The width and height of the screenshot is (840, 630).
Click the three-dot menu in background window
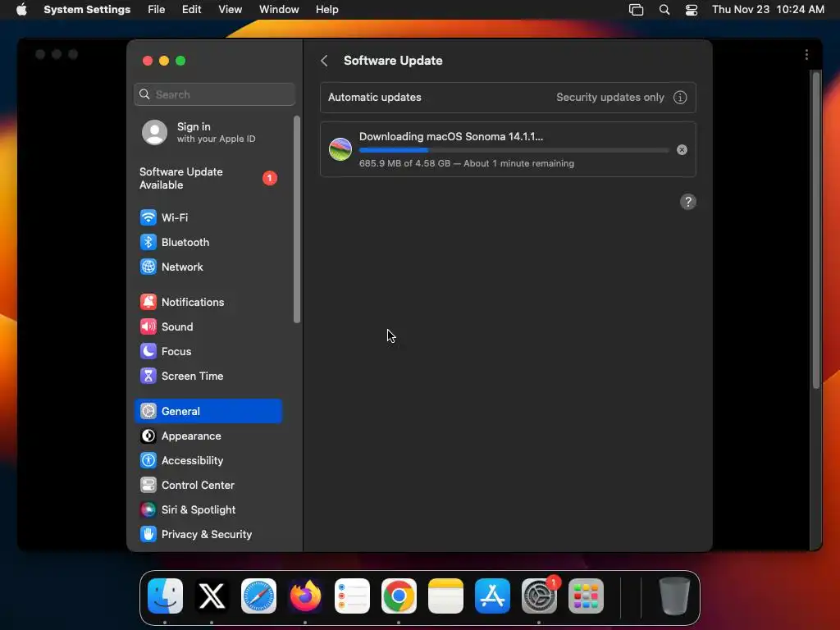[806, 55]
